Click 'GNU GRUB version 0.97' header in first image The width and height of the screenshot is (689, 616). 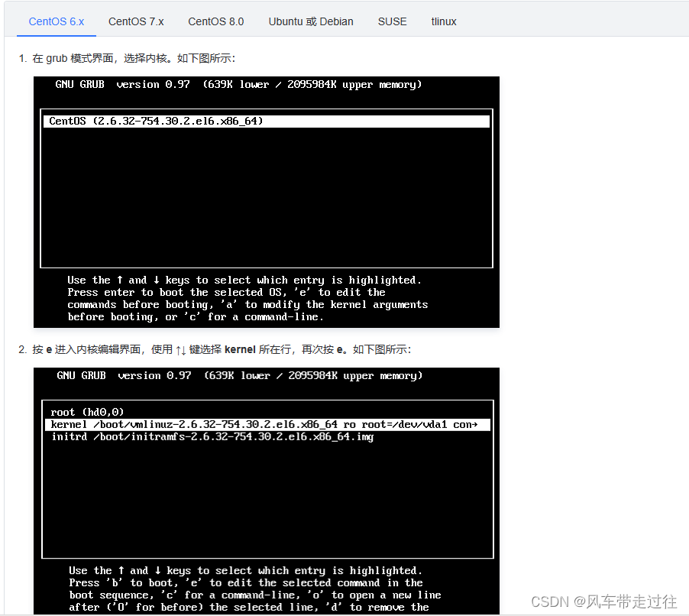(122, 84)
